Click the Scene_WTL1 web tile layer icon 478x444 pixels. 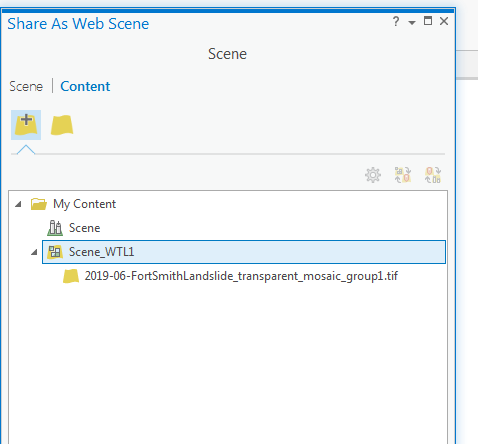click(x=55, y=252)
